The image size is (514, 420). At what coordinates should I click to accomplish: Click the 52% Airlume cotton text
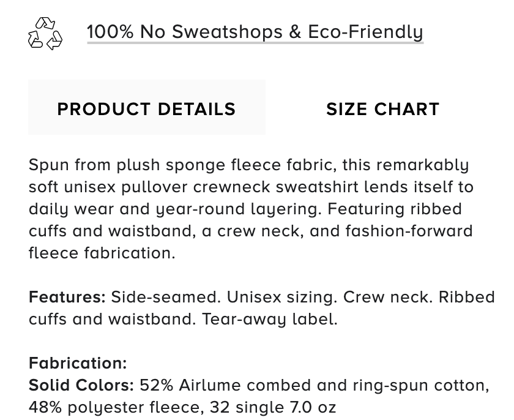pos(315,385)
